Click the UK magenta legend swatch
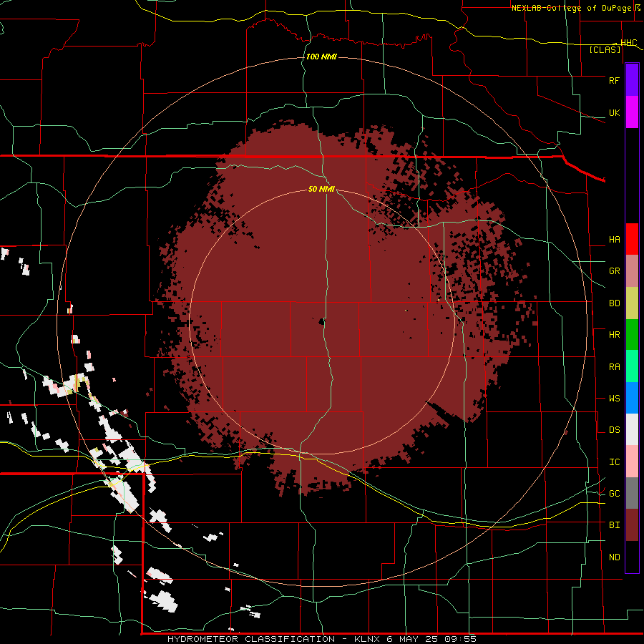This screenshot has width=644, height=644. tap(632, 112)
